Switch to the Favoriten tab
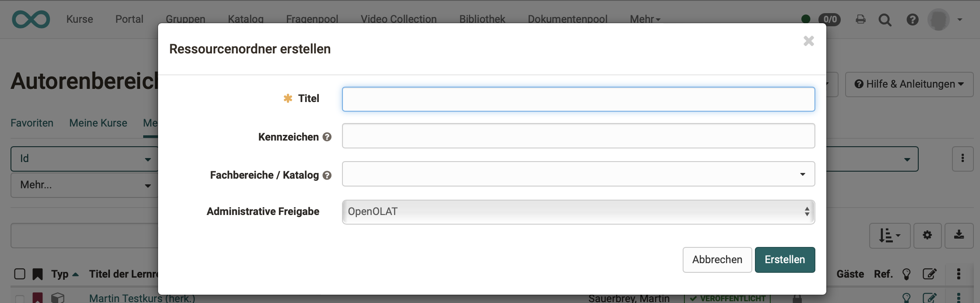Screen dimensions: 980x303 tap(32, 123)
